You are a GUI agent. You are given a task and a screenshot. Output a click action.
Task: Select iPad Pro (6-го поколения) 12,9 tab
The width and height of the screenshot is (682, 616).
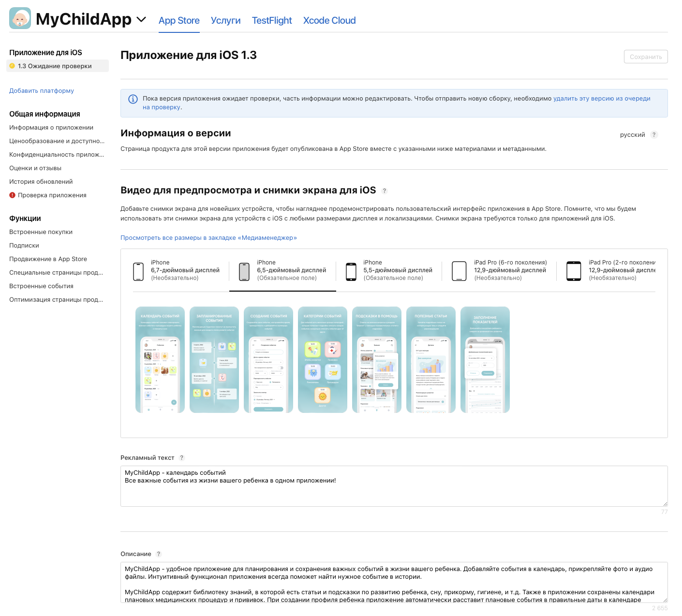point(499,271)
